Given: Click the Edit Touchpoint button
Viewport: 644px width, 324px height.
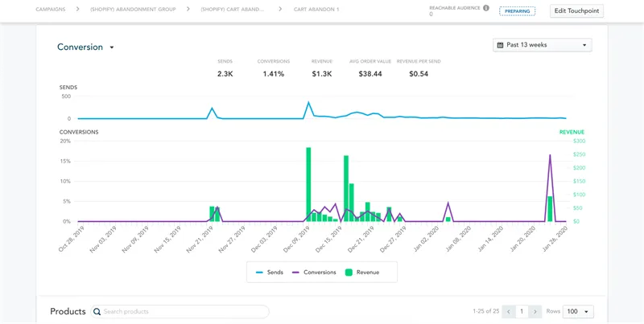Looking at the screenshot, I should [x=576, y=11].
